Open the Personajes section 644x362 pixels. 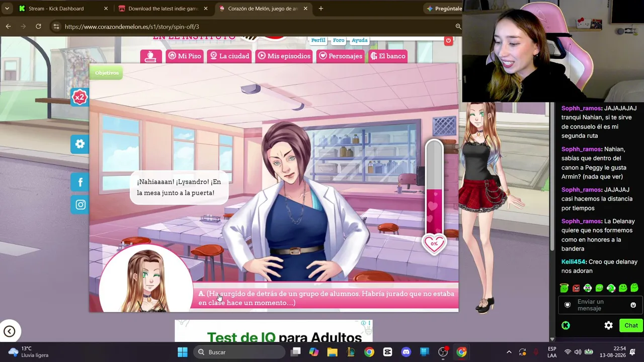click(x=341, y=56)
